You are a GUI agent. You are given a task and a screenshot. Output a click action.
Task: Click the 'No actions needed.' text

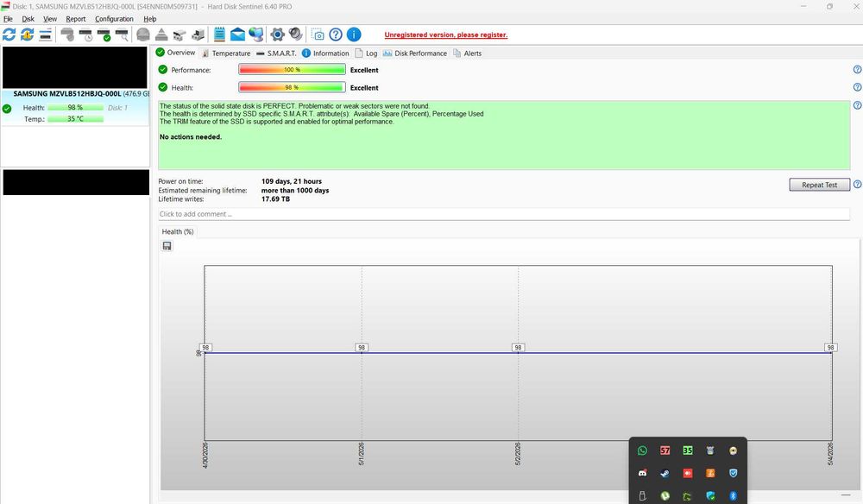click(191, 137)
